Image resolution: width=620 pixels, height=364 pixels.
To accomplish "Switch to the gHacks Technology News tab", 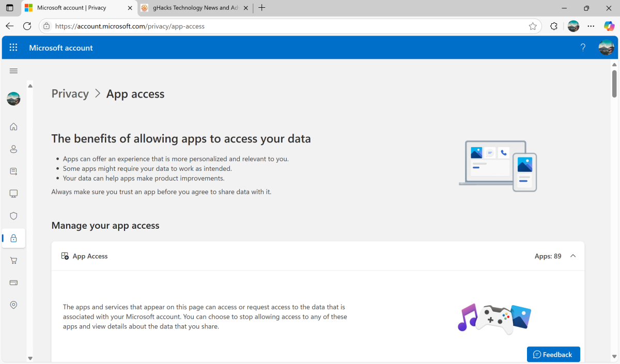I will pyautogui.click(x=192, y=8).
